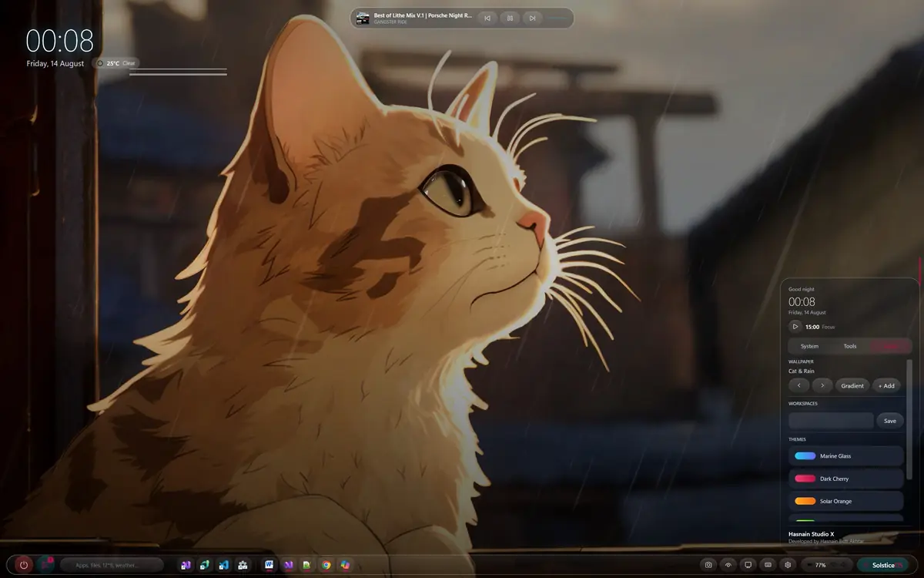Select the red highlighted third panel tab
Image resolution: width=924 pixels, height=578 pixels.
pos(891,346)
